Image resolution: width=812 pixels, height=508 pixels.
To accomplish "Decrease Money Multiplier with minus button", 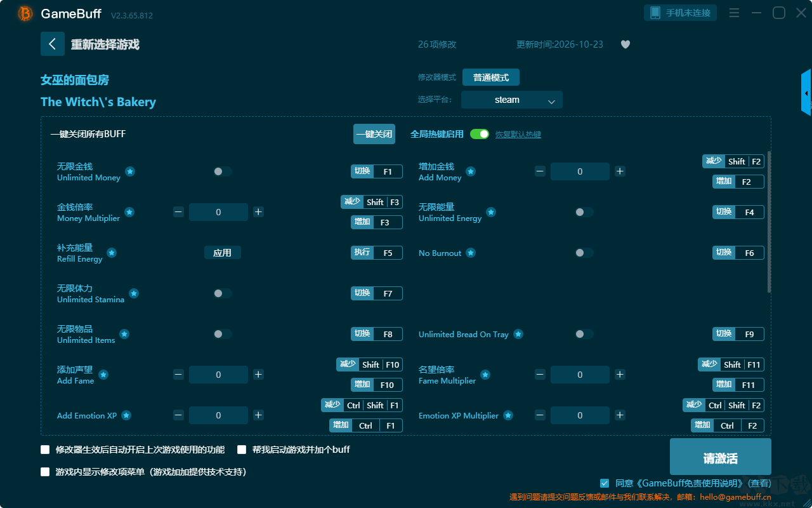I will 178,212.
